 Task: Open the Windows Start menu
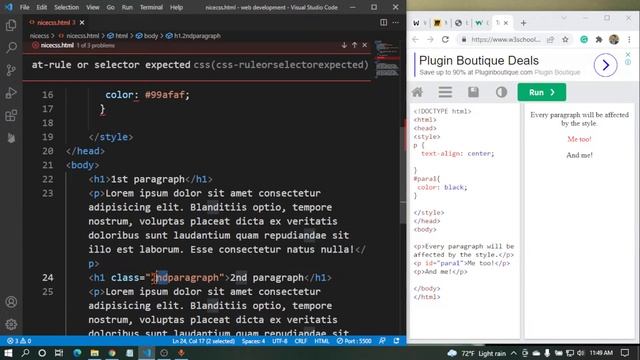(x=8, y=353)
